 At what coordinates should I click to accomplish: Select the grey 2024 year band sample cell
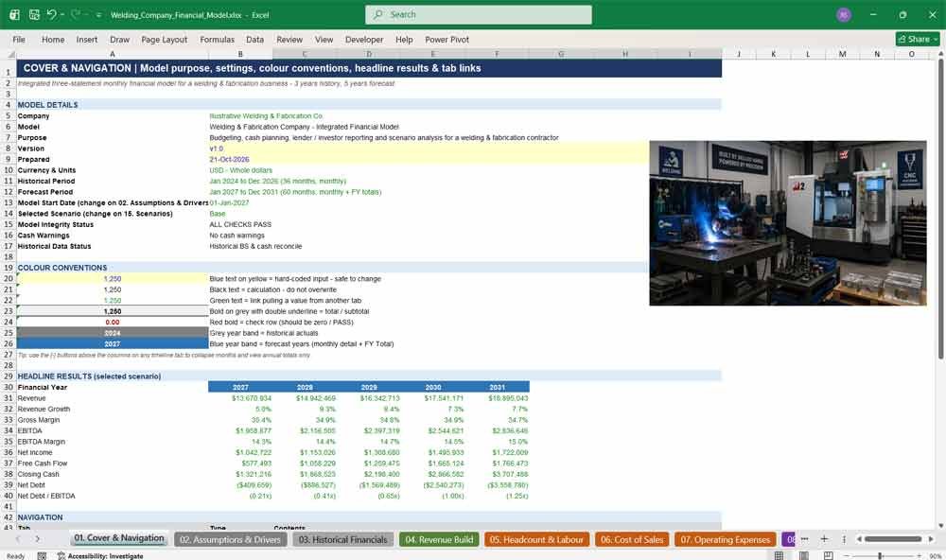113,333
